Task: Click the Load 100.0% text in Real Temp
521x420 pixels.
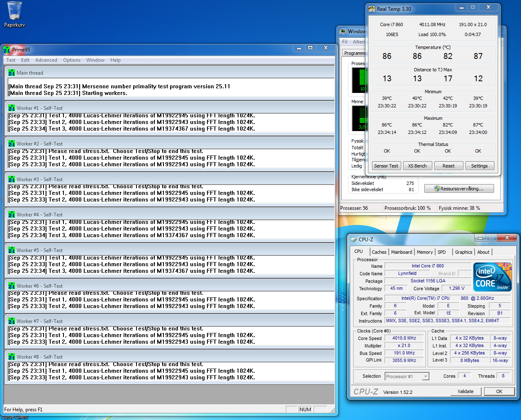Action: [x=432, y=34]
